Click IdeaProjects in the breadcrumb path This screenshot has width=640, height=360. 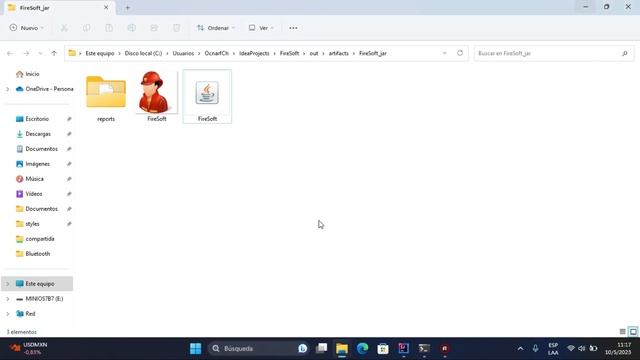254,53
